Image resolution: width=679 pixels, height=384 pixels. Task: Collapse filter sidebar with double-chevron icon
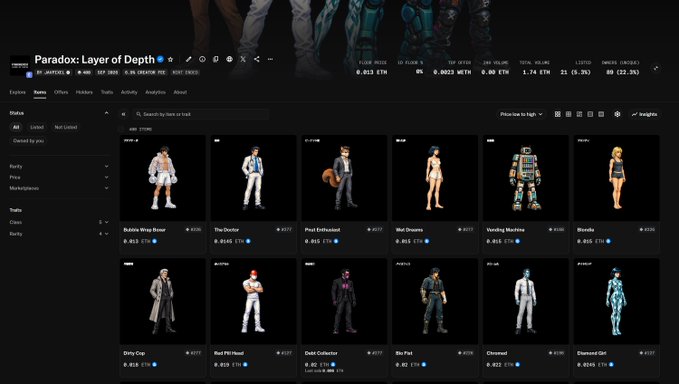(123, 114)
